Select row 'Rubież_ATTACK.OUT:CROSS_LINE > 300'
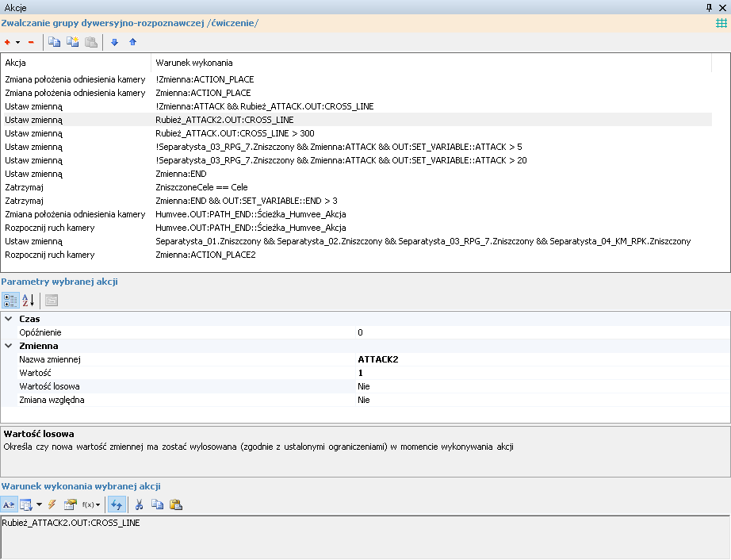Viewport: 731px width, 560px height. coord(358,133)
